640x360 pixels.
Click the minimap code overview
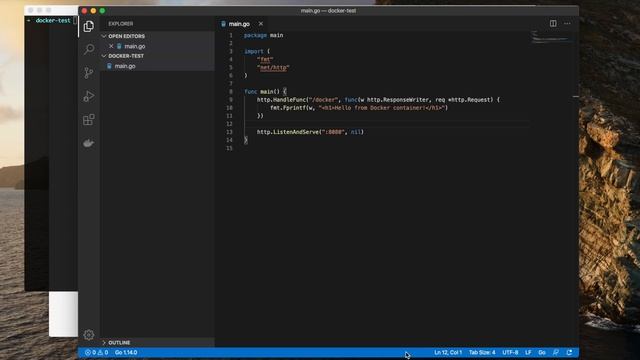click(550, 38)
